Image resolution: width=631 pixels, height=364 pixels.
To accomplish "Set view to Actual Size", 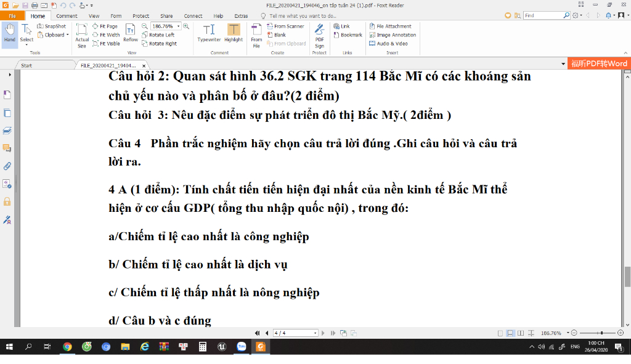I will 82,35.
